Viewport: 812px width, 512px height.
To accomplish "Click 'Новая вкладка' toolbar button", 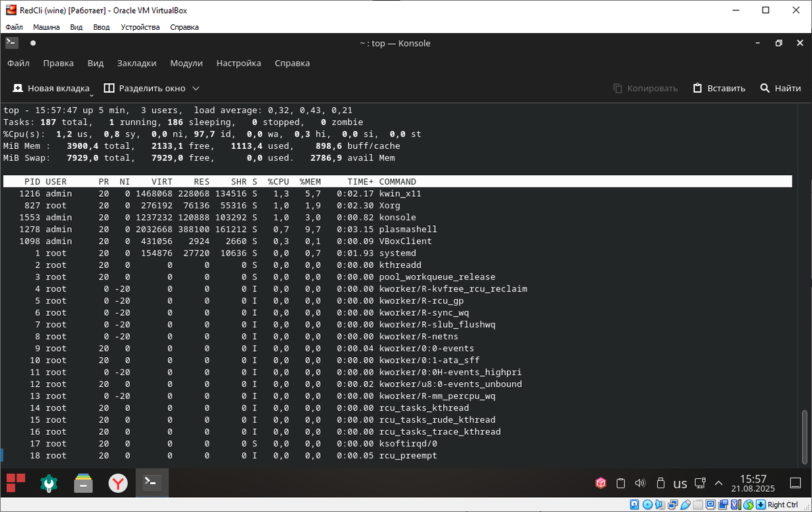I will point(51,88).
